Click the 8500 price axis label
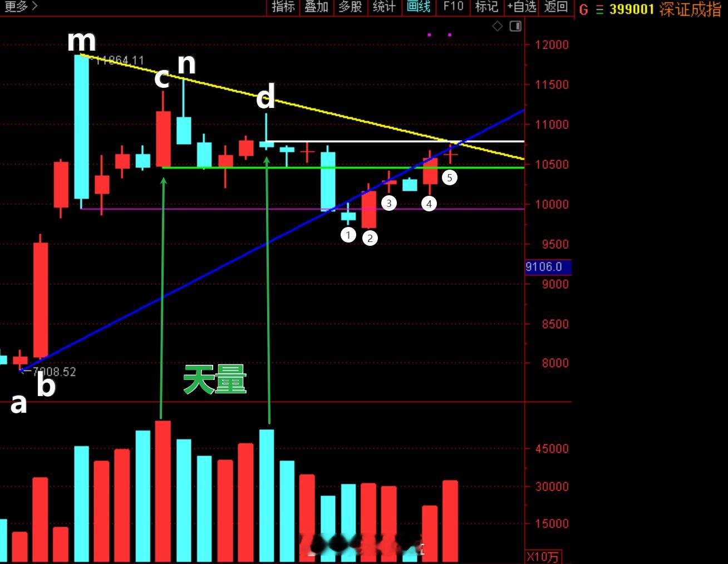Image resolution: width=728 pixels, height=564 pixels. click(x=555, y=324)
